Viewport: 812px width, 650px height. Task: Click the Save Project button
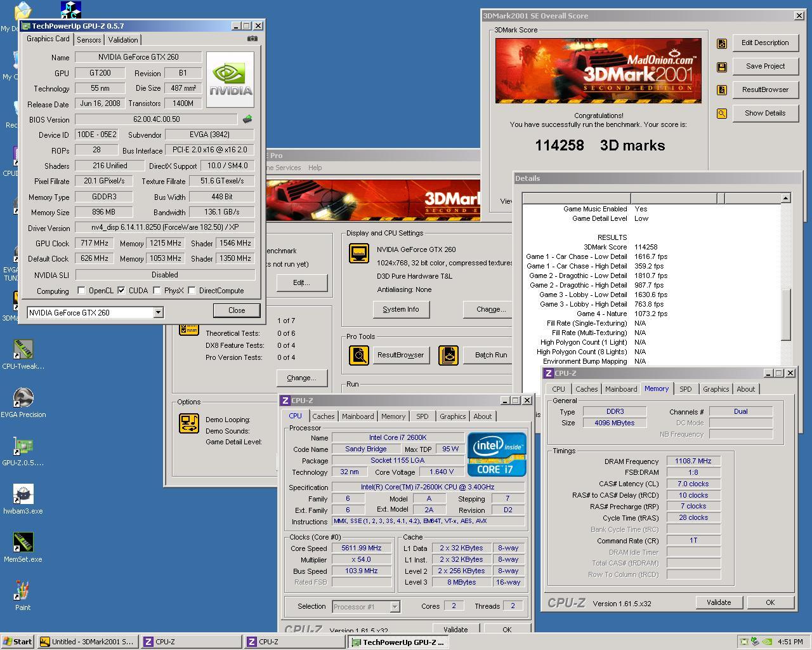click(x=765, y=66)
